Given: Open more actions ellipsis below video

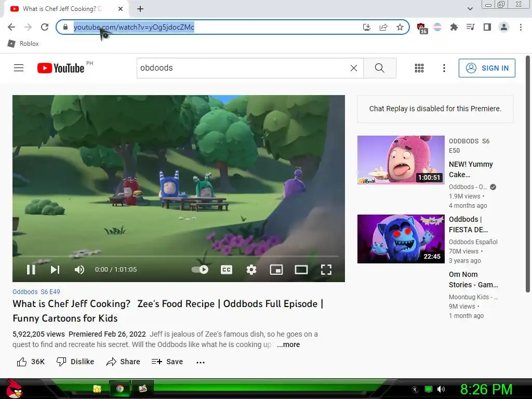Looking at the screenshot, I should pyautogui.click(x=201, y=362).
